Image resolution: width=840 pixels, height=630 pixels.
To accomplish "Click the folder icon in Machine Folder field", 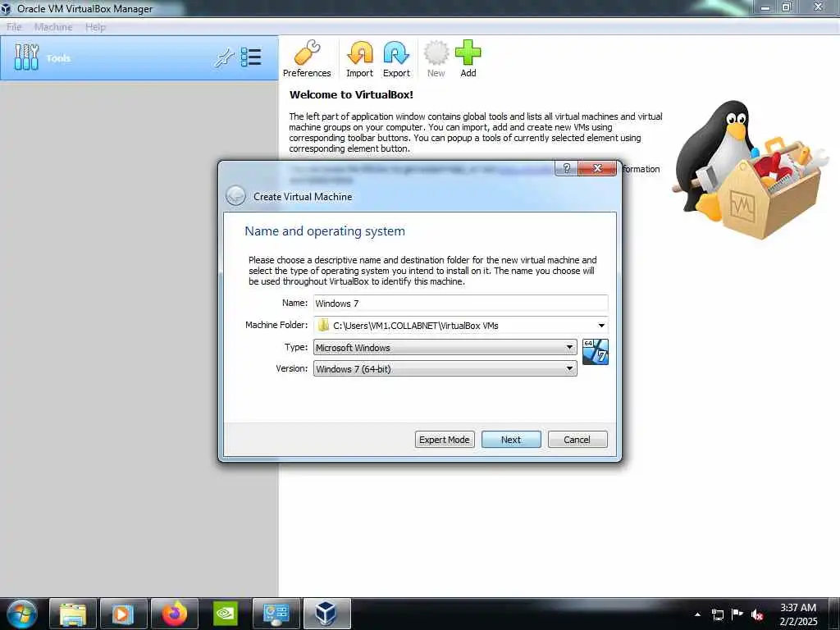I will tap(323, 325).
